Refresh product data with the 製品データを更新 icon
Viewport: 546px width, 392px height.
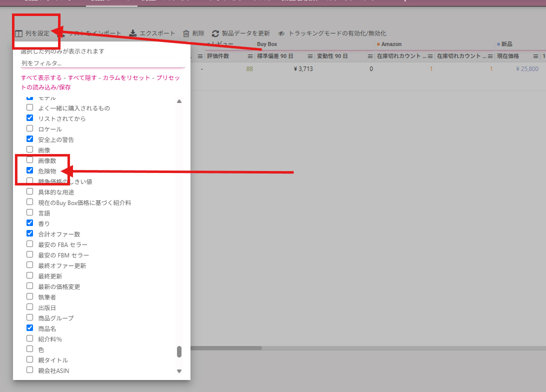215,33
